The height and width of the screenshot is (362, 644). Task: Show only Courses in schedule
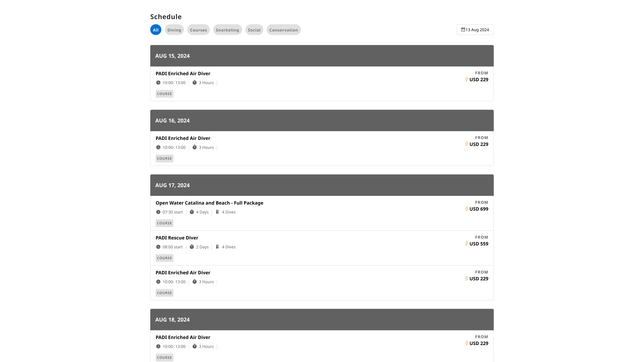198,30
